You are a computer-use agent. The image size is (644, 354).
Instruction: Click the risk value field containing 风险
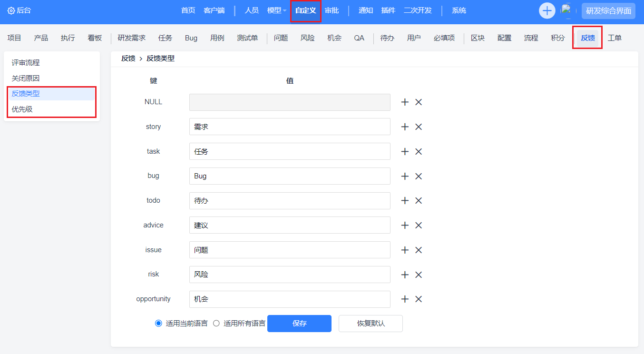(x=290, y=275)
